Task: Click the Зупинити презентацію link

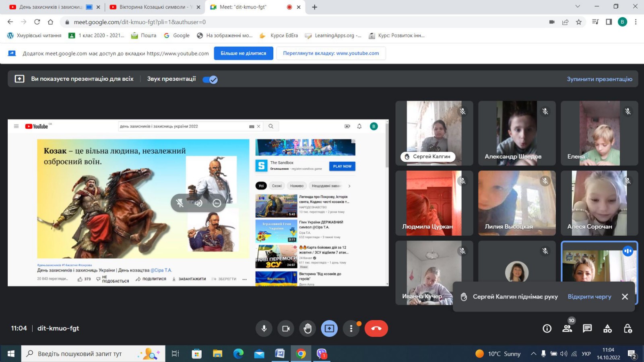Action: 599,79
